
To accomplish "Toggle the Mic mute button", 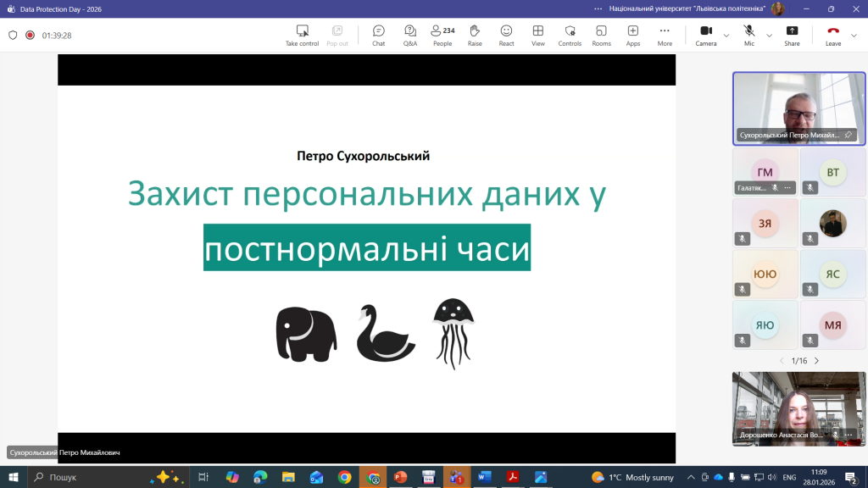I will coord(749,35).
